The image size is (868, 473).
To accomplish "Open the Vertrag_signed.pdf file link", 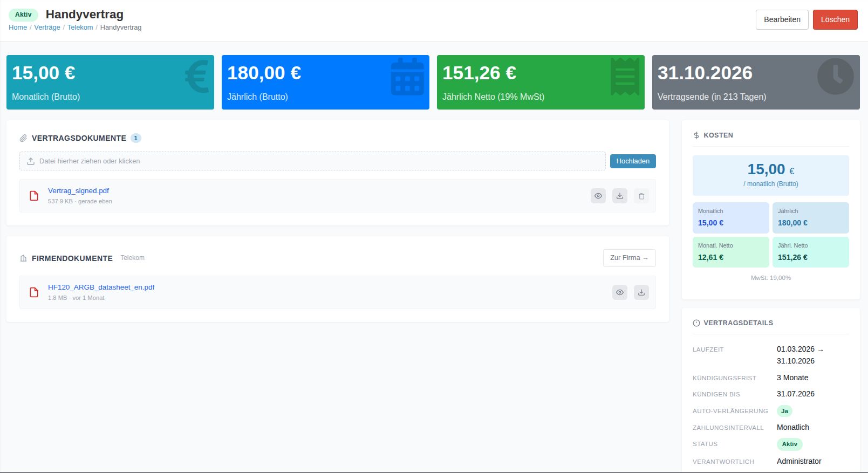I will pos(78,191).
